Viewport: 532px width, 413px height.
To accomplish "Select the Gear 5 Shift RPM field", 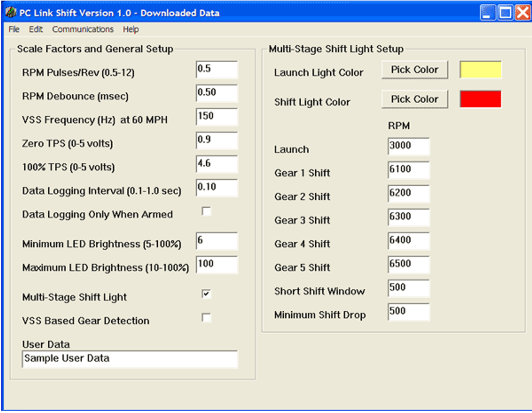I will click(408, 265).
